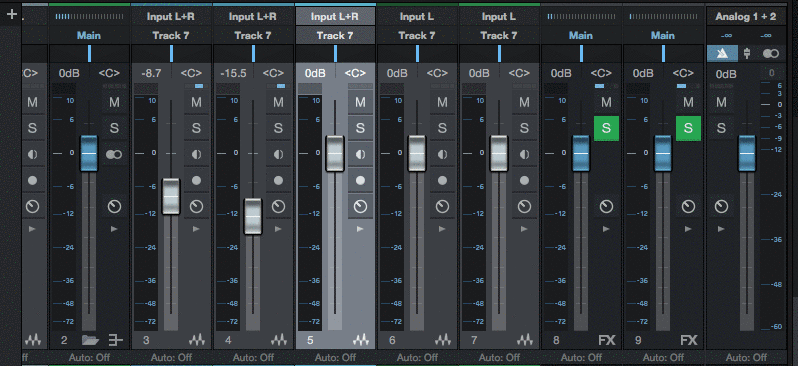Toggle the monitor button on channel 3
Viewport: 798px width, 366px height.
coord(196,154)
